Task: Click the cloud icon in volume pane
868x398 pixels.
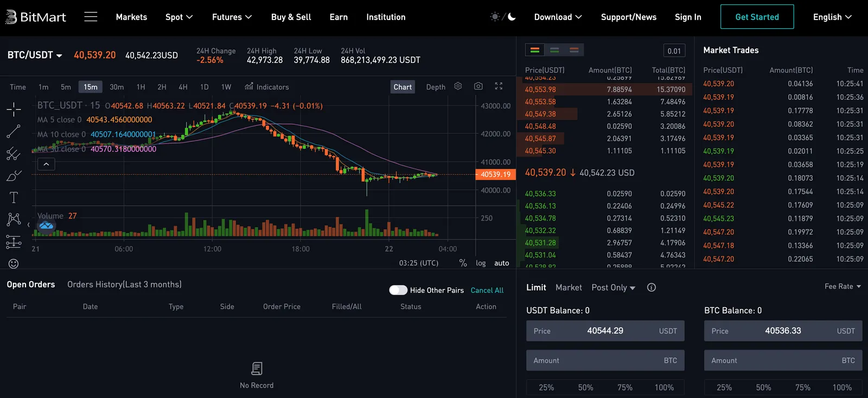Action: point(46,225)
